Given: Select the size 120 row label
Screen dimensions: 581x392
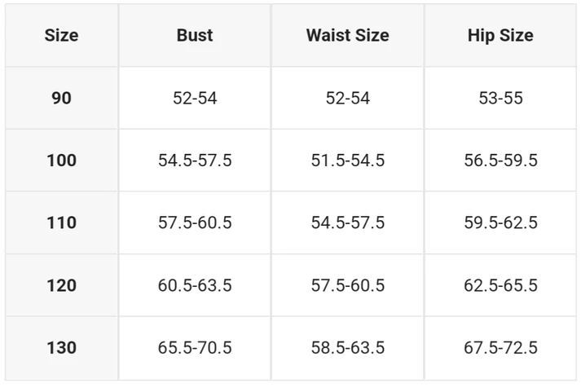Looking at the screenshot, I should [61, 285].
